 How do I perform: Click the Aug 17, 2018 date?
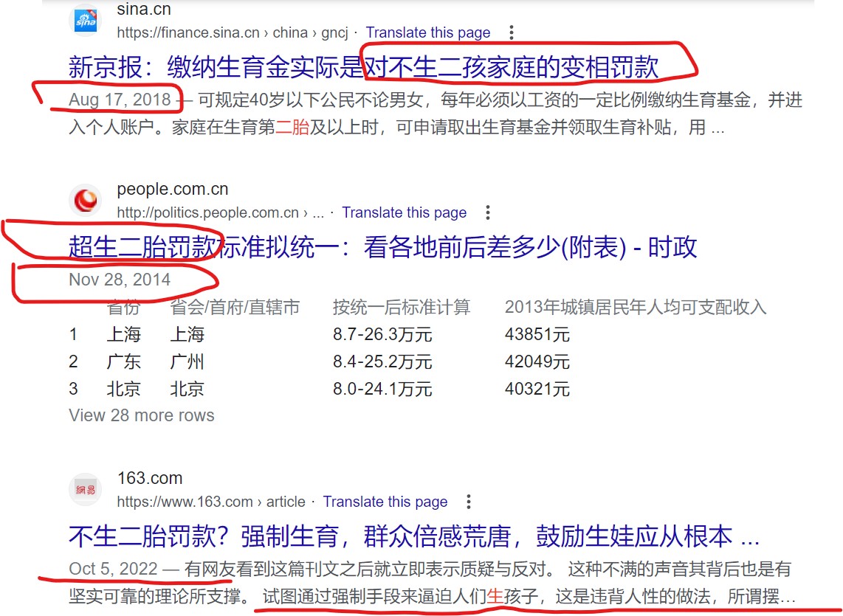click(x=120, y=100)
